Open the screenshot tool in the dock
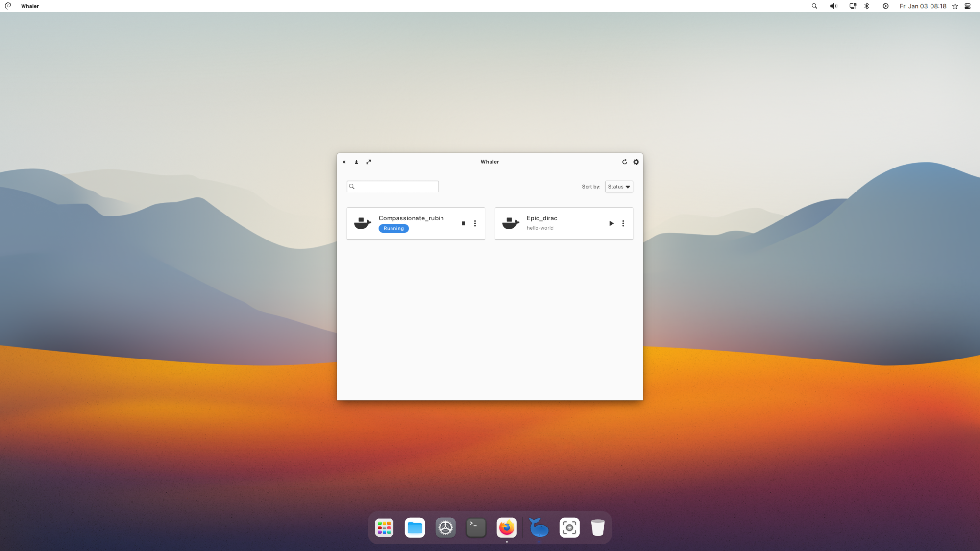The height and width of the screenshot is (551, 980). (x=569, y=527)
